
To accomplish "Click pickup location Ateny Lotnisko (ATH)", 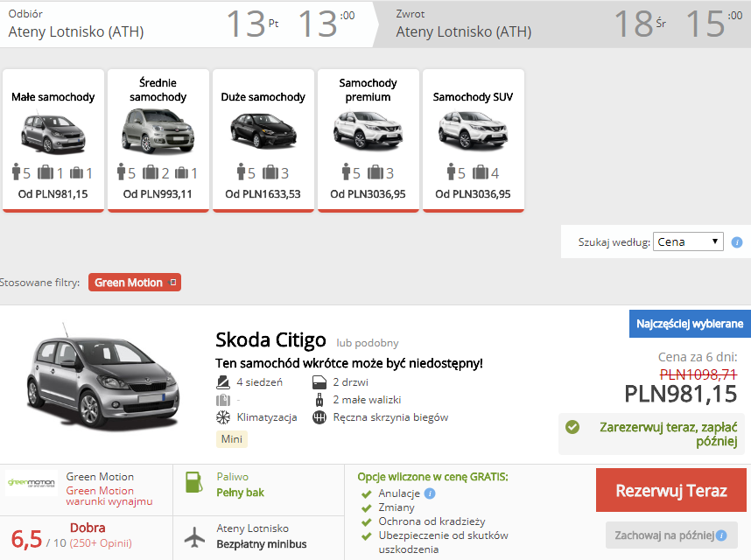I will (76, 31).
